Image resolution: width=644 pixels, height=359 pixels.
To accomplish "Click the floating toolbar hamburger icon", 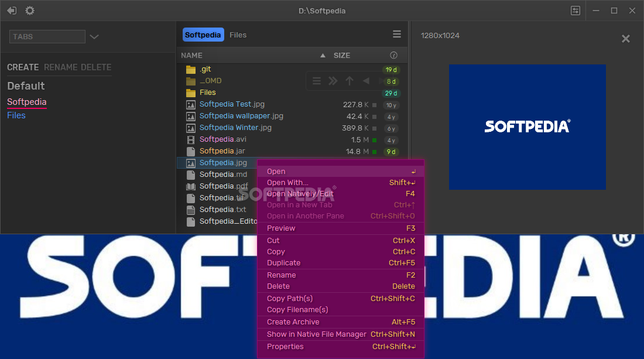I will click(317, 81).
